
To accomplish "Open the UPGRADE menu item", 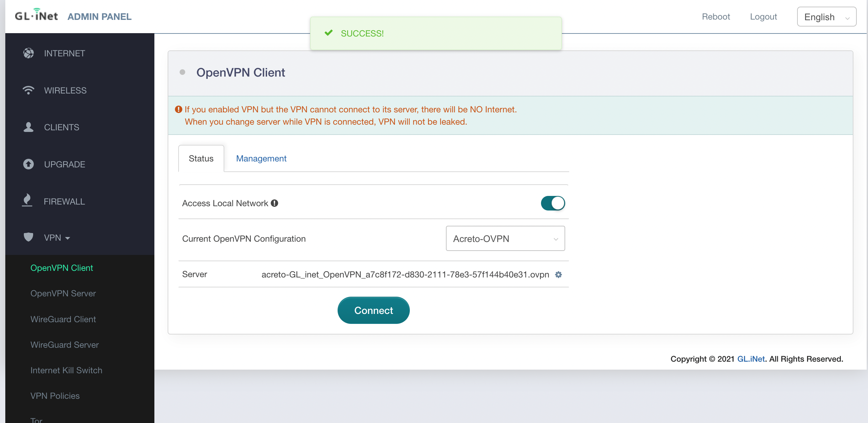I will point(65,164).
